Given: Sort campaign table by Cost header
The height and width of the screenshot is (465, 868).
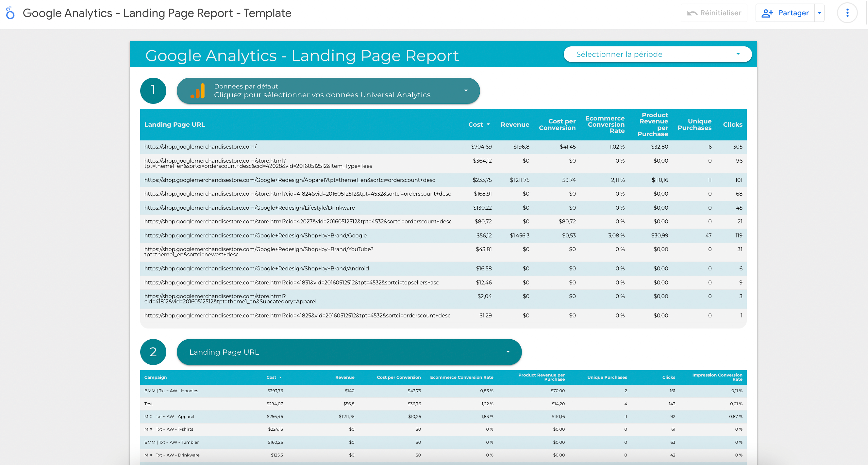Looking at the screenshot, I should pyautogui.click(x=271, y=377).
